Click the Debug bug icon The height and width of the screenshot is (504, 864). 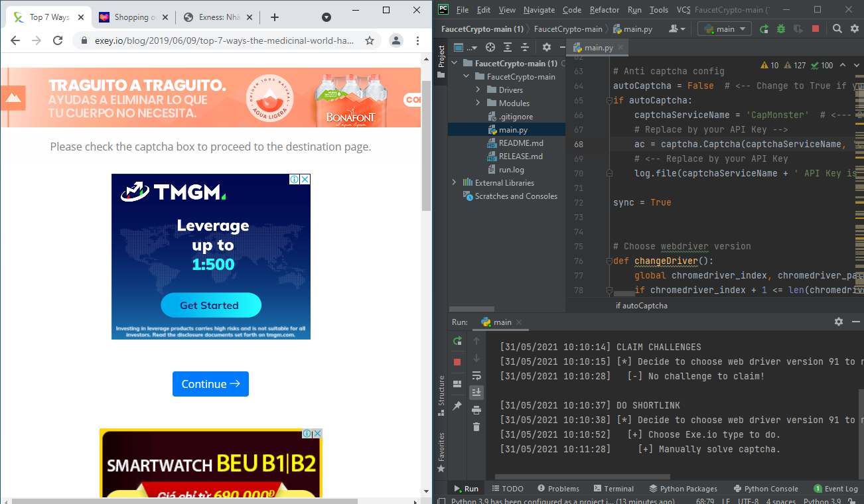coord(781,29)
